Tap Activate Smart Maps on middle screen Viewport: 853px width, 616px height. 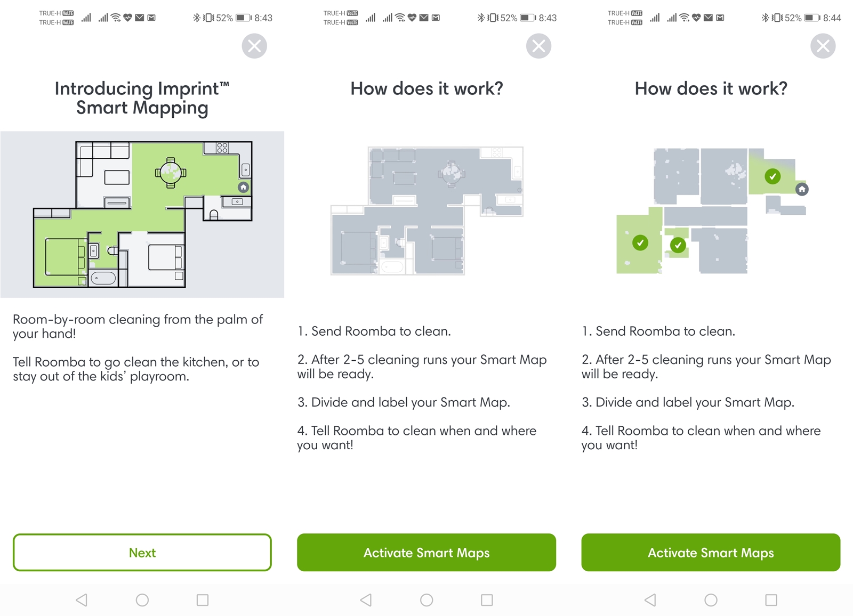coord(426,553)
